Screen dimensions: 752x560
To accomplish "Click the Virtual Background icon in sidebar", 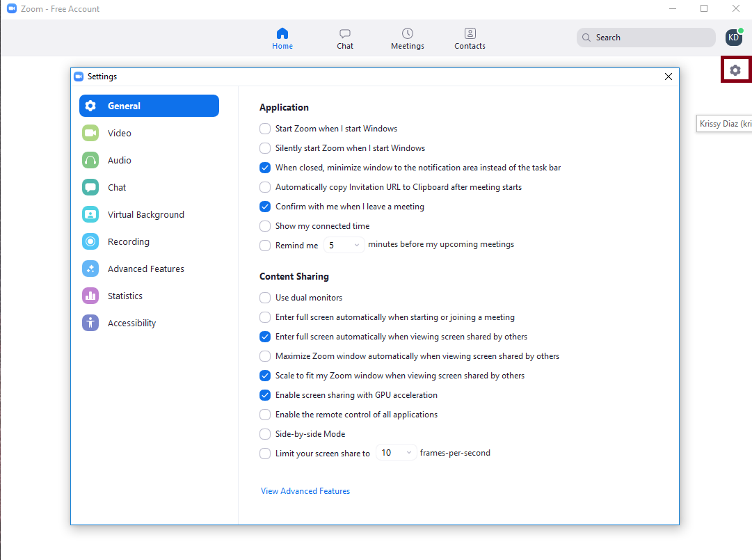I will (90, 214).
